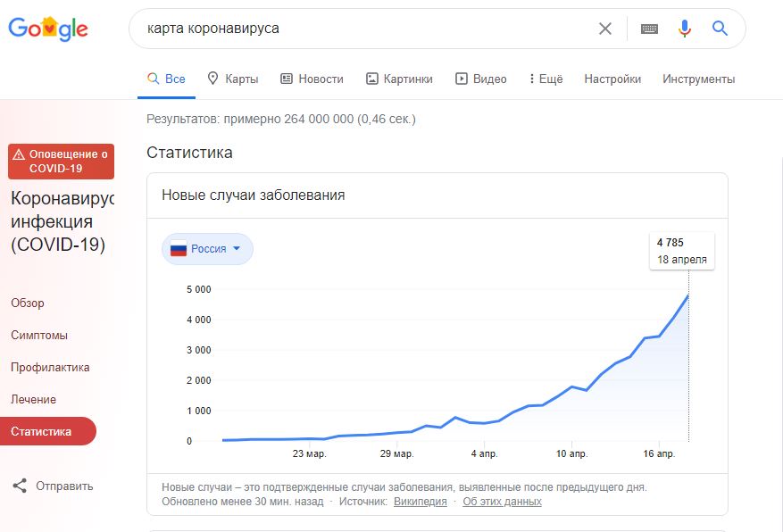The image size is (783, 532).
Task: Expand the Ещё menu
Action: [x=546, y=79]
